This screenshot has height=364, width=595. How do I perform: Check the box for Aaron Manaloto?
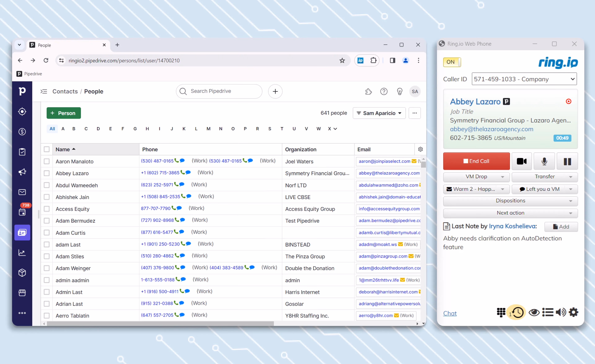pos(47,161)
